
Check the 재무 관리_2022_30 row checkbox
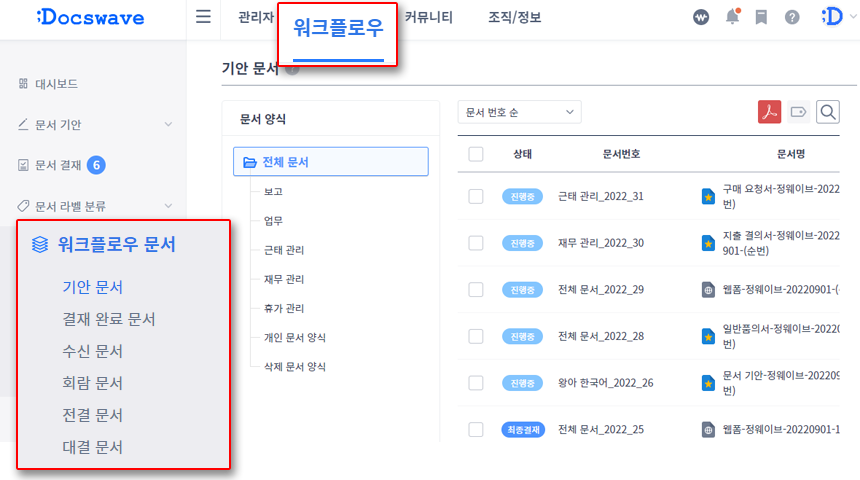click(x=476, y=243)
